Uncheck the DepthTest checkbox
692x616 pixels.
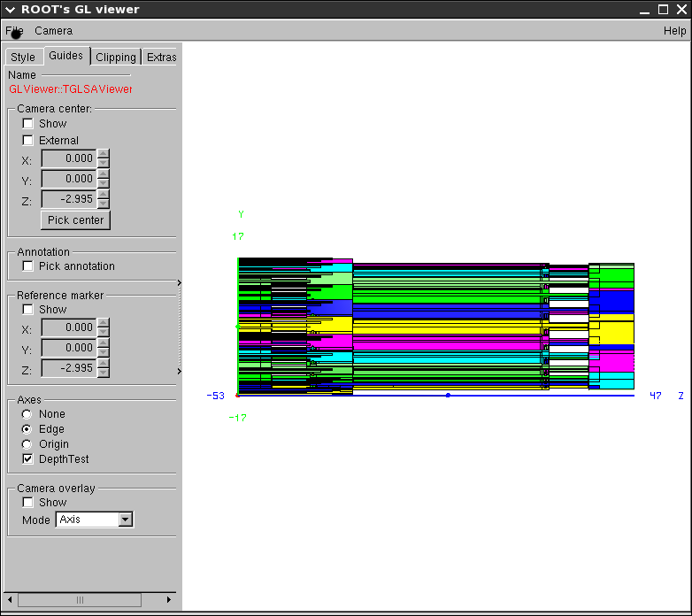[27, 459]
